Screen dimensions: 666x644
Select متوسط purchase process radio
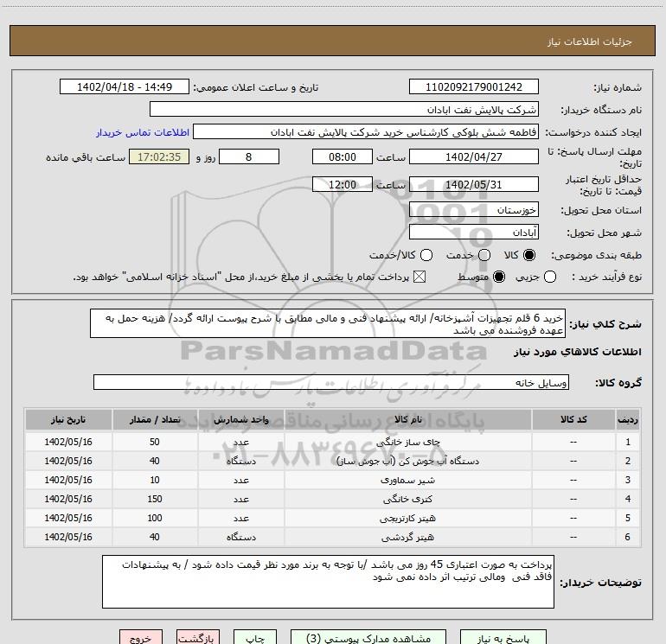pyautogui.click(x=498, y=277)
